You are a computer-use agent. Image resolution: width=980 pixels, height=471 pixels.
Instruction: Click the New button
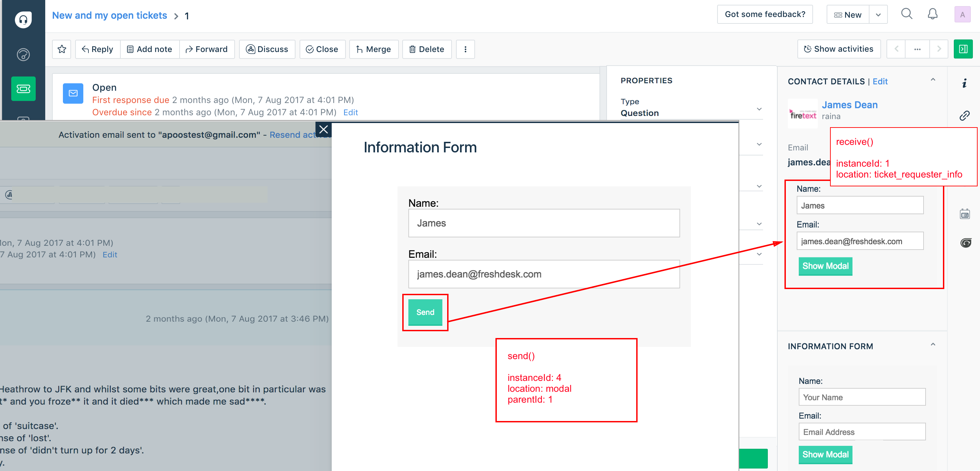(x=848, y=15)
